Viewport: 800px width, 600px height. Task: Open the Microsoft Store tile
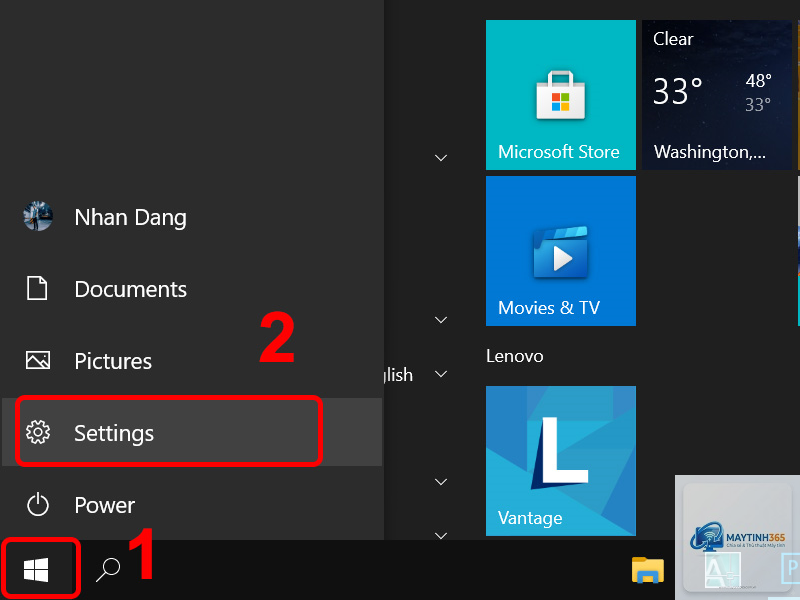click(x=561, y=95)
